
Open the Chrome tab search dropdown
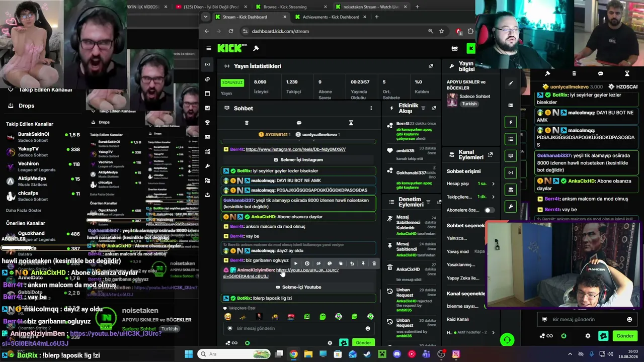(205, 17)
